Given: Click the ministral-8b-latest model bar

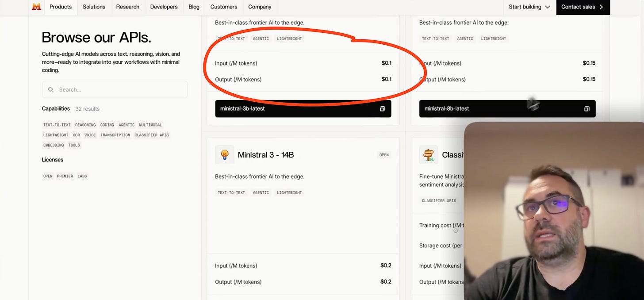Looking at the screenshot, I should (x=507, y=108).
